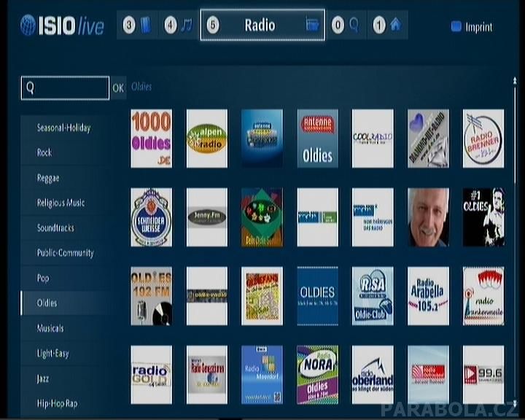Select the Radio Brenner station
Image resolution: width=525 pixels, height=420 pixels.
click(x=483, y=139)
